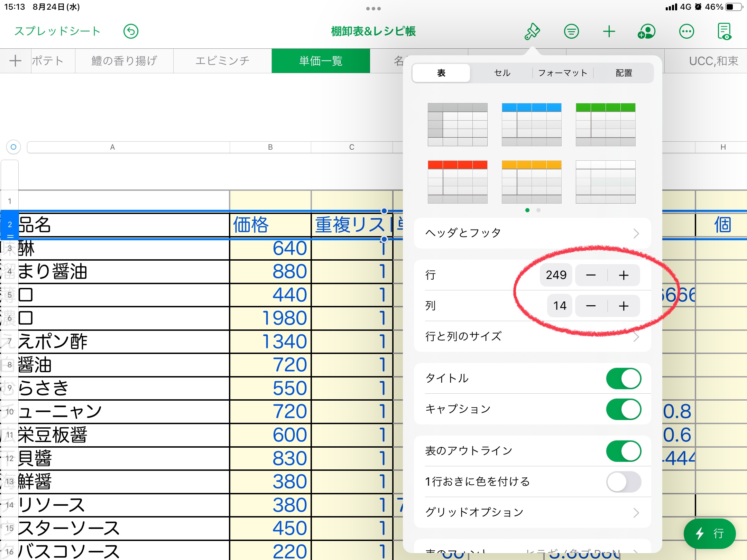The height and width of the screenshot is (560, 747).
Task: Disable the キャプション switch
Action: click(623, 409)
